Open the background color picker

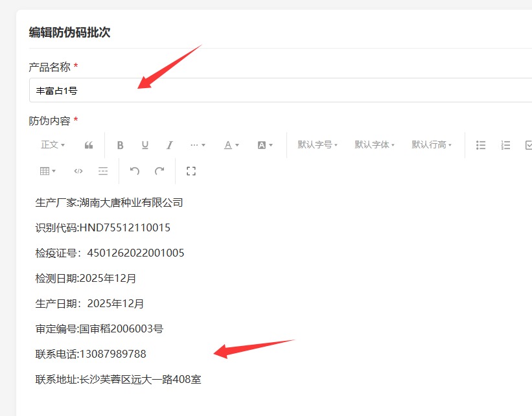pos(265,145)
